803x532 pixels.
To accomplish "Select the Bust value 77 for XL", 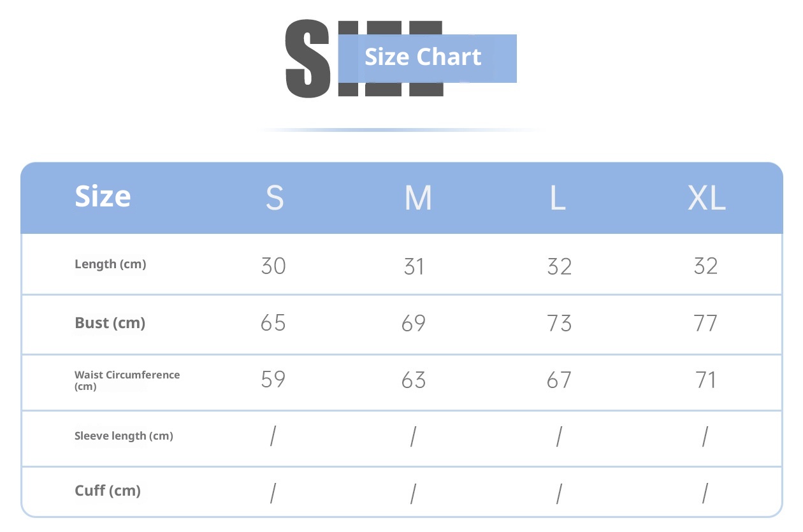I will point(705,324).
